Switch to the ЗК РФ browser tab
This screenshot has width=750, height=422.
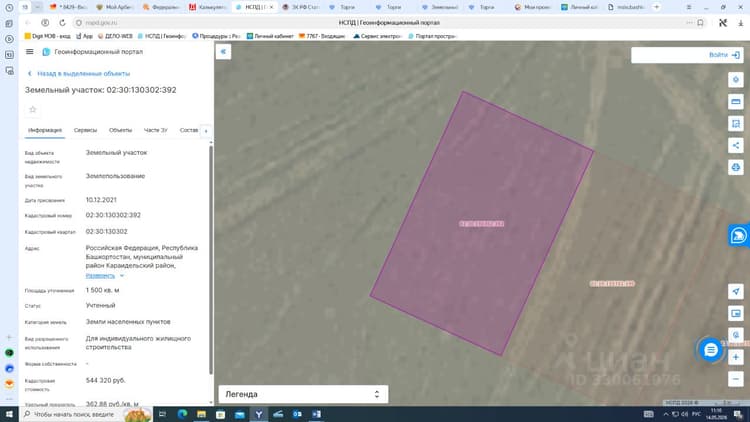tap(301, 7)
